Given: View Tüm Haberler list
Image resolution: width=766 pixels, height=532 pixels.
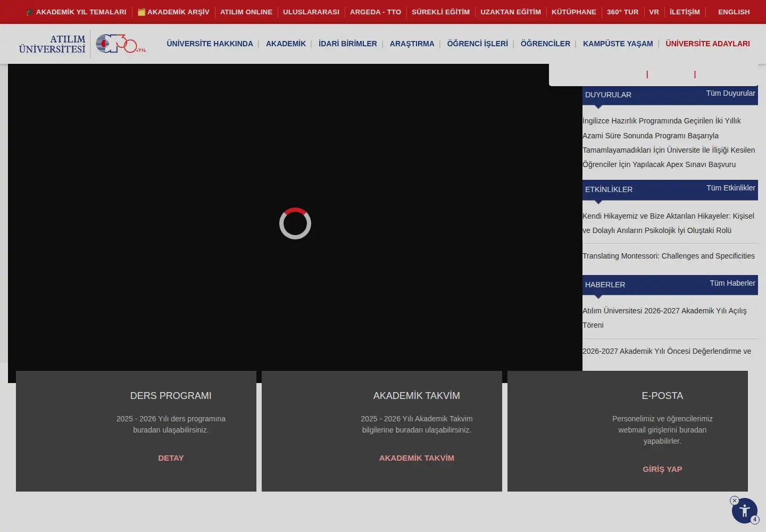Looking at the screenshot, I should pyautogui.click(x=732, y=283).
